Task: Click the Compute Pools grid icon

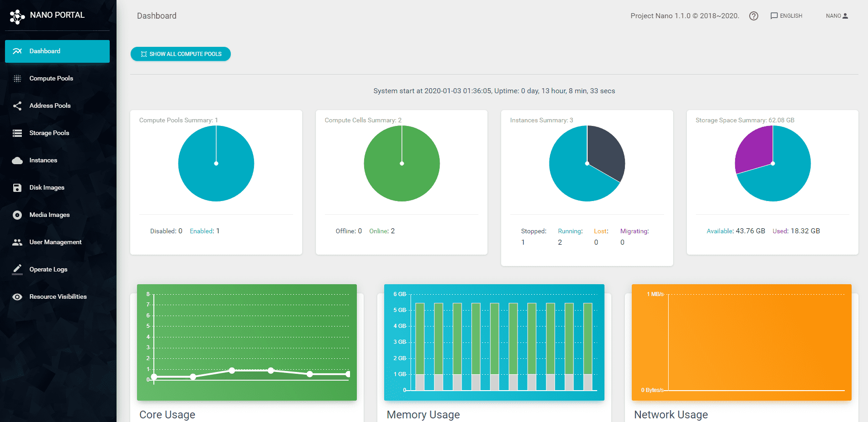Action: click(x=17, y=79)
